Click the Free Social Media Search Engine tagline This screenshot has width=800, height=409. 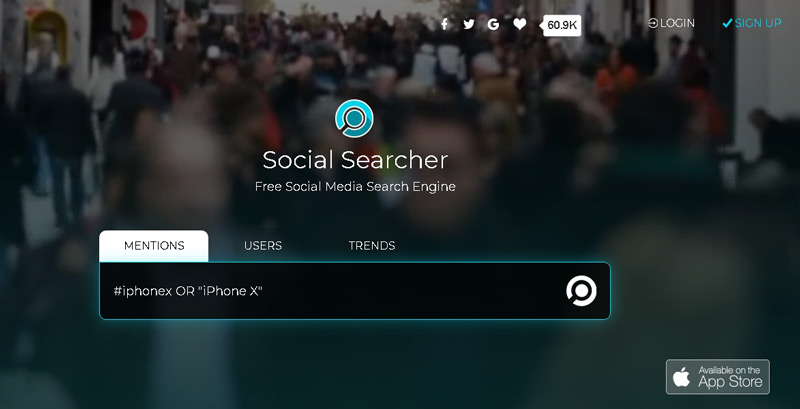click(355, 187)
